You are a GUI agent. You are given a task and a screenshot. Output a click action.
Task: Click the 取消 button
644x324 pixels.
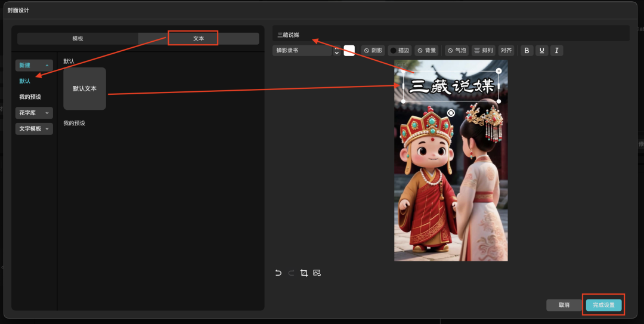click(564, 305)
